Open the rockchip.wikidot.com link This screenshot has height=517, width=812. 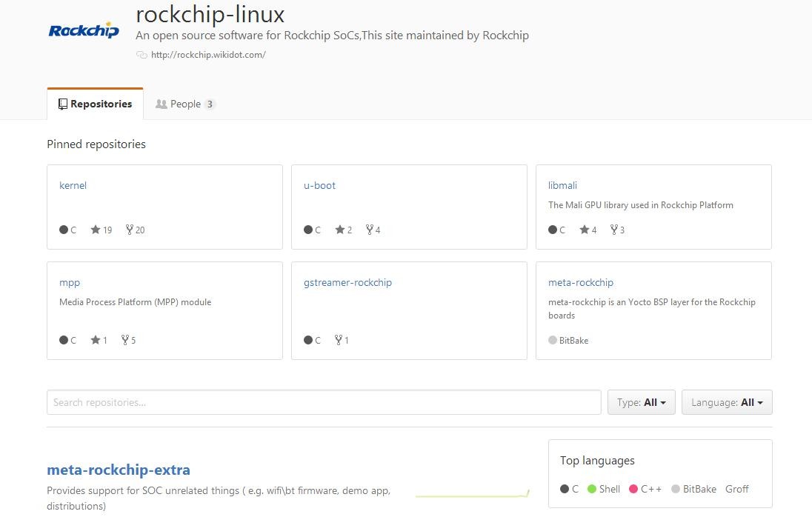tap(208, 55)
